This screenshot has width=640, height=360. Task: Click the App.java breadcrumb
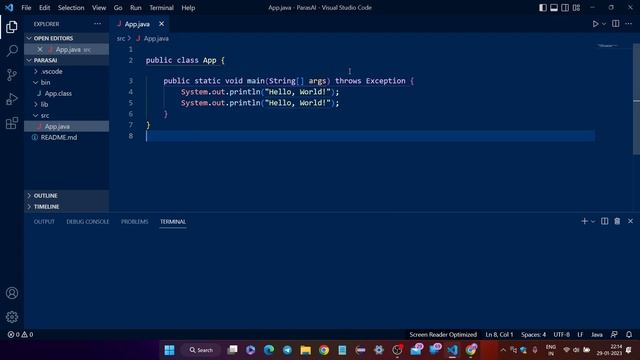(x=156, y=38)
